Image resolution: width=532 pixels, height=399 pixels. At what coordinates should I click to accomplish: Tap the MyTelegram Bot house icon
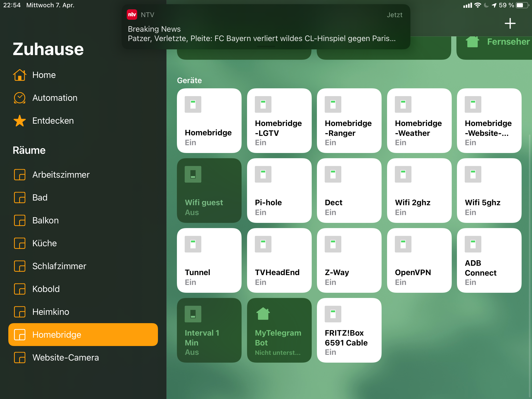(263, 314)
